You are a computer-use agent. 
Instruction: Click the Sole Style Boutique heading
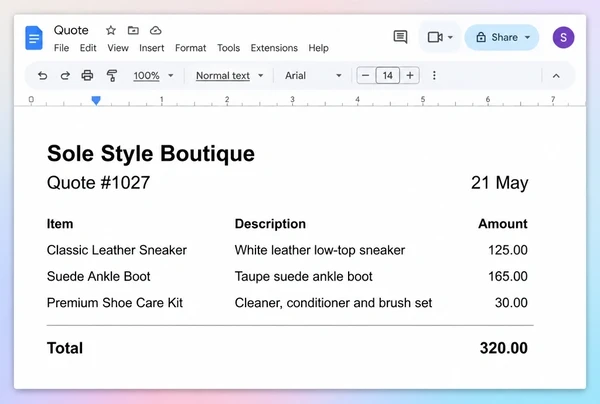(x=151, y=154)
